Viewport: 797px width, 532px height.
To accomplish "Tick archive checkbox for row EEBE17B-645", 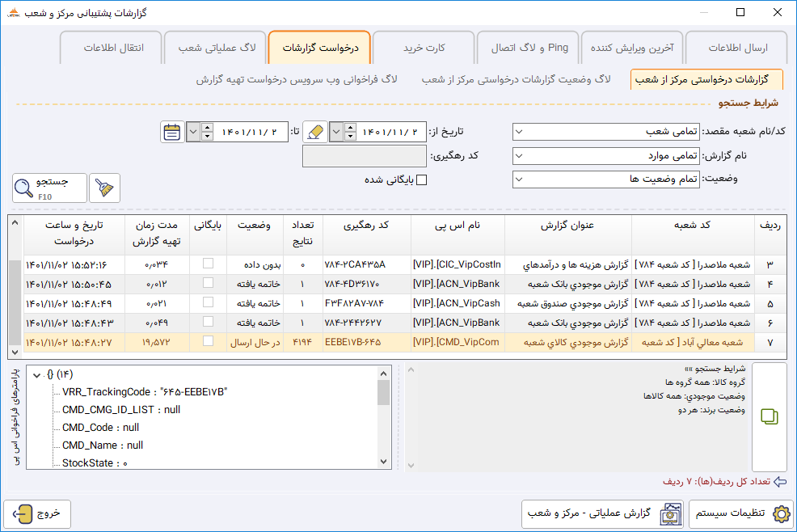I will point(208,340).
